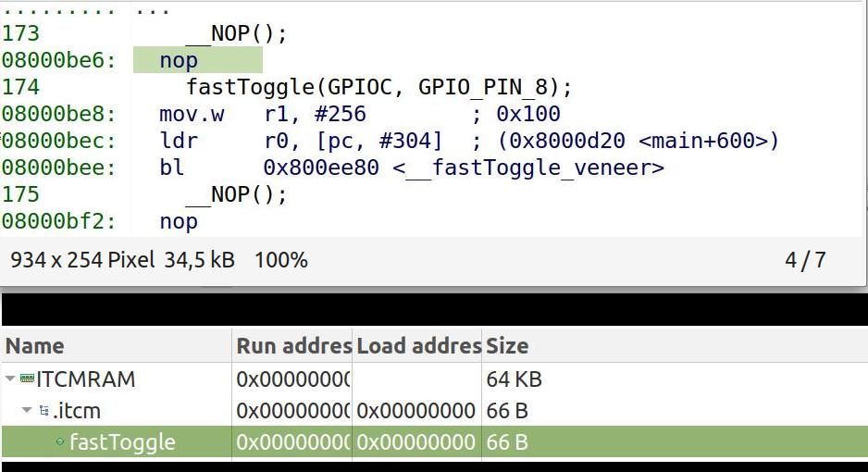868x472 pixels.
Task: Select the fastToggle row
Action: (x=434, y=441)
